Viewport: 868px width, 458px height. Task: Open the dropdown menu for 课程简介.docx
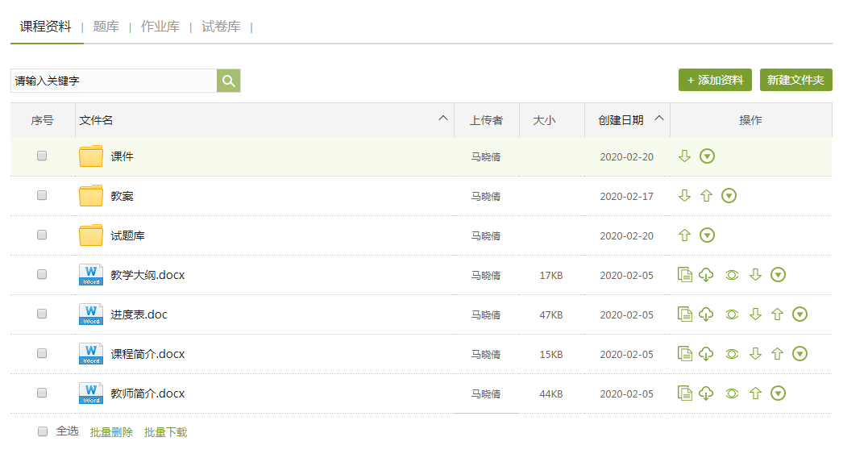point(799,354)
